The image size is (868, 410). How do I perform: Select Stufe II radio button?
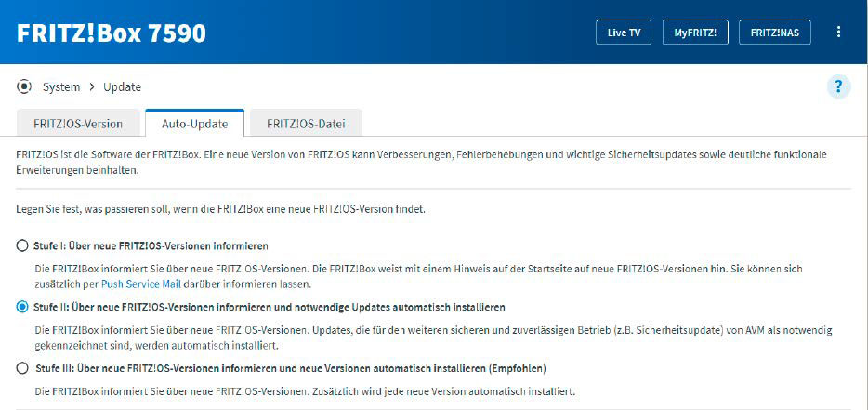click(22, 307)
